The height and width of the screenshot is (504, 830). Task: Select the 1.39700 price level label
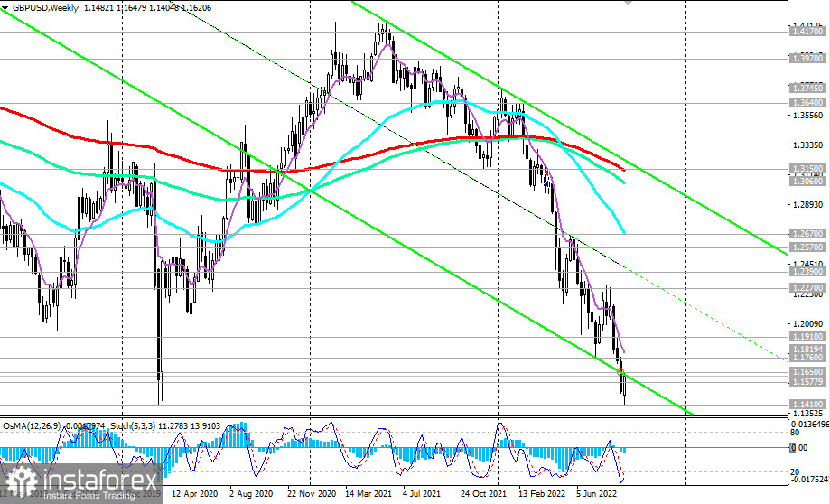(807, 58)
